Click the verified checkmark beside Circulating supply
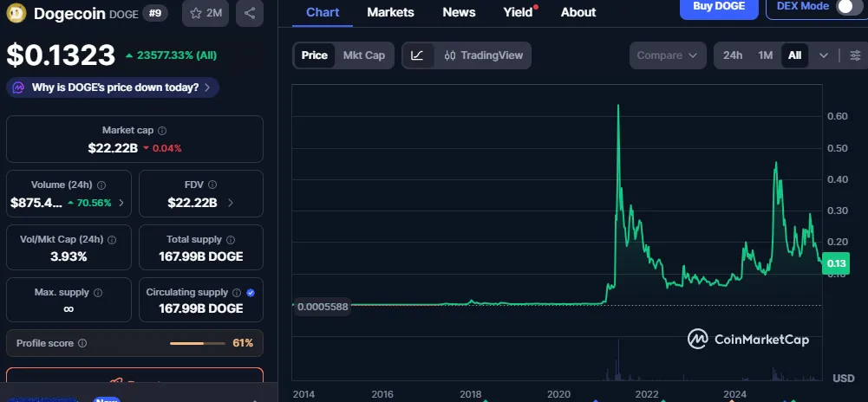 pyautogui.click(x=251, y=293)
